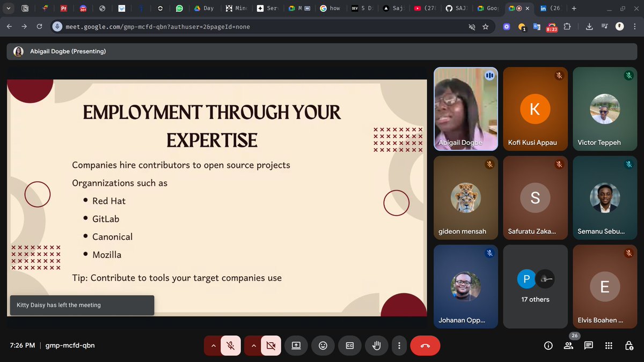
Task: Bookmark this page with star icon
Action: [485, 26]
